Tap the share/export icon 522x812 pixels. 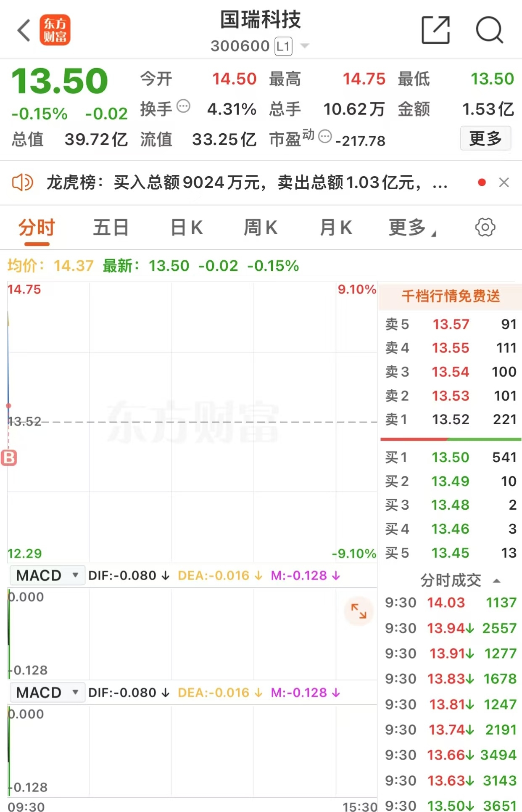tap(436, 30)
